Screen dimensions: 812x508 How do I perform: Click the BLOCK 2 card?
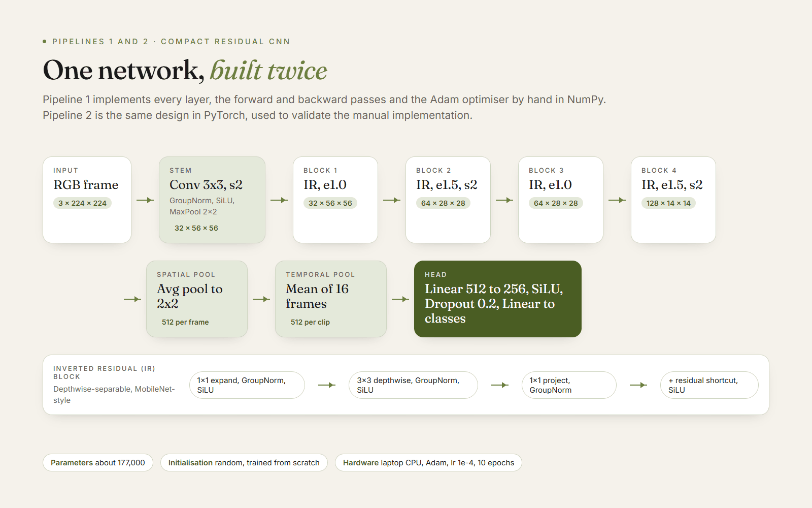click(448, 200)
